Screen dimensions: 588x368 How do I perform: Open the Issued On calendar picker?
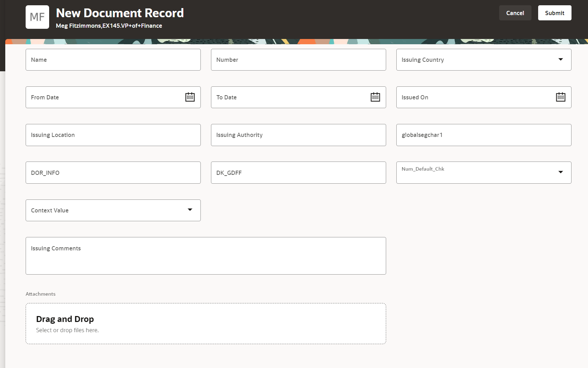click(561, 97)
